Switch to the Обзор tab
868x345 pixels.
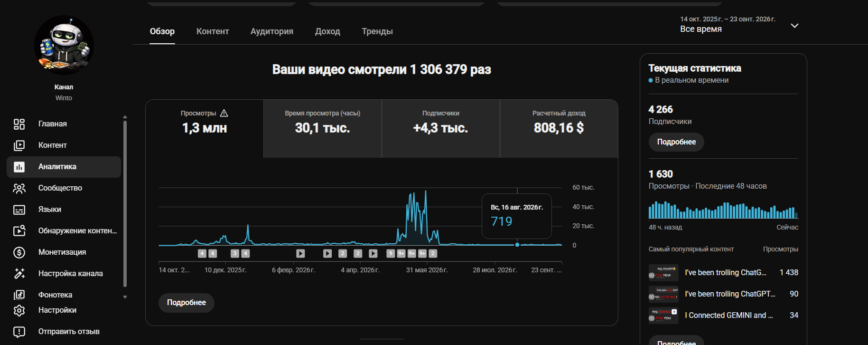[162, 31]
